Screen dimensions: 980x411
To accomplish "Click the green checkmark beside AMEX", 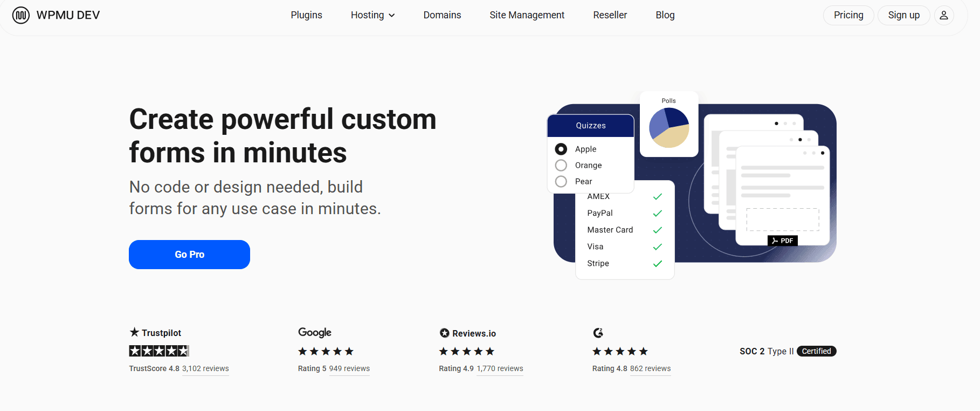I will point(658,197).
